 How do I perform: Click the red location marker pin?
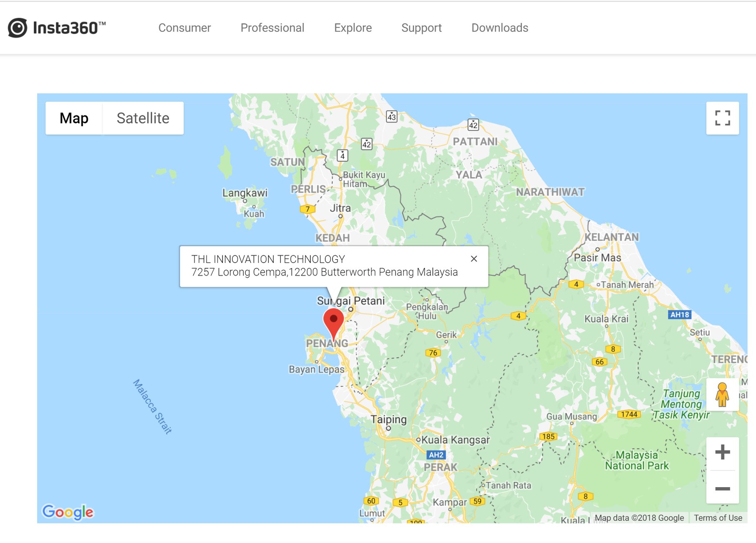pyautogui.click(x=333, y=324)
